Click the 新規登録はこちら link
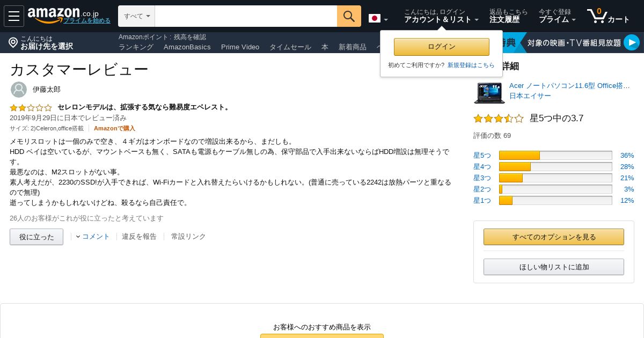Image resolution: width=644 pixels, height=338 pixels. pyautogui.click(x=471, y=65)
